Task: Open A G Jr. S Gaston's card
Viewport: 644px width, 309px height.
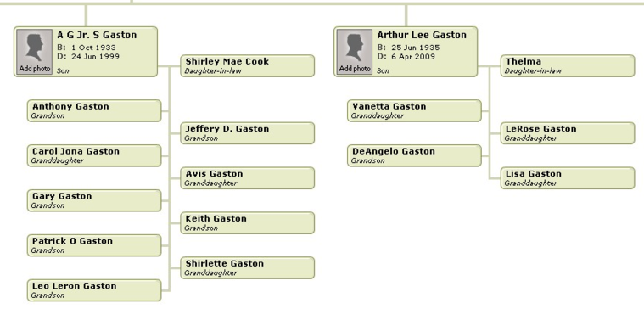Action: click(x=86, y=52)
